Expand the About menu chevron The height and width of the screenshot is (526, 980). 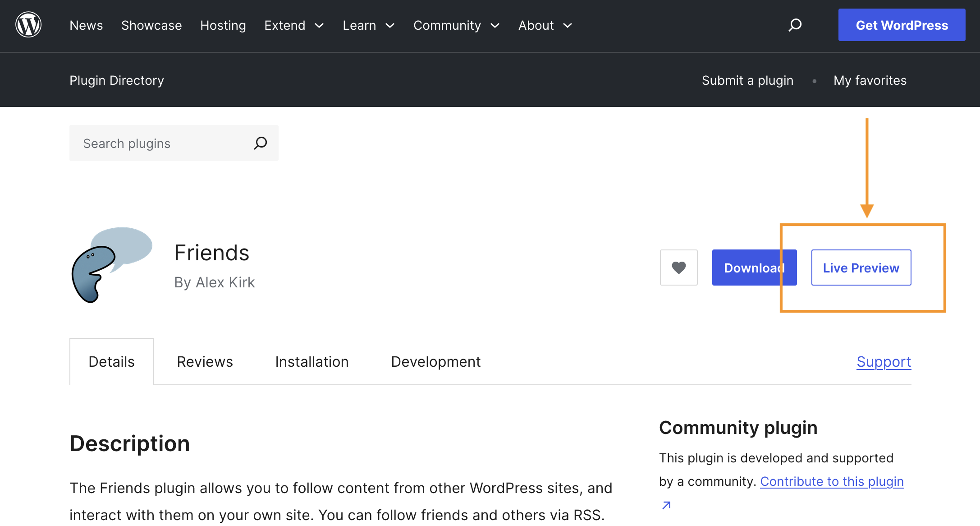tap(568, 26)
